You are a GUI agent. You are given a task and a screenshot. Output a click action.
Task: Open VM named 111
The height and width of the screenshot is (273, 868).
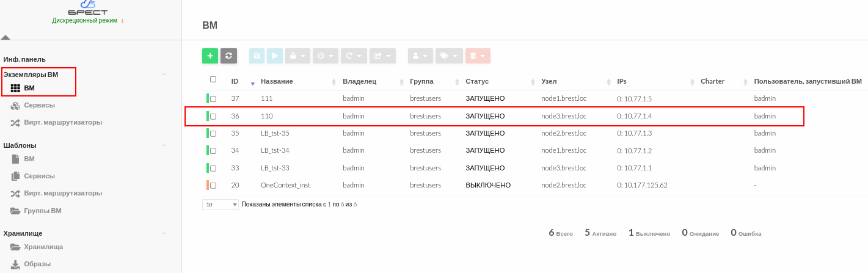tap(266, 98)
